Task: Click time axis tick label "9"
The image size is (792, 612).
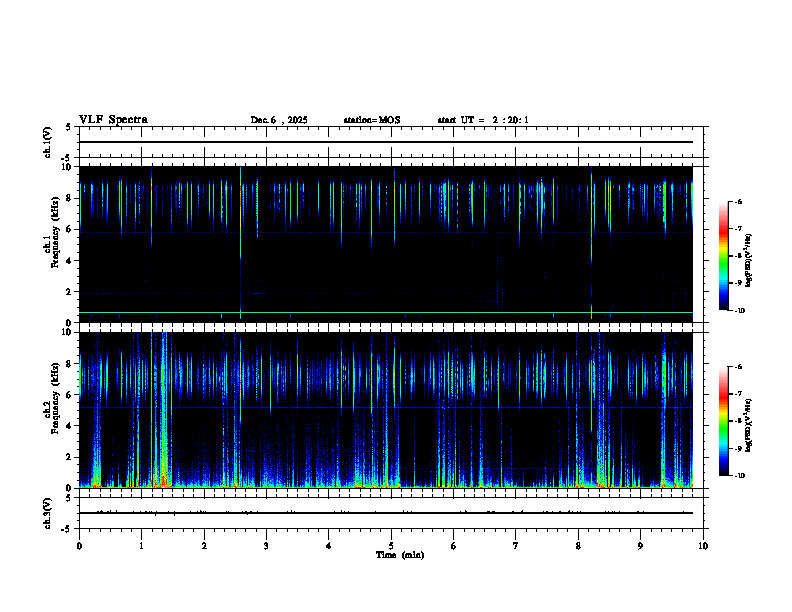Action: tap(640, 546)
